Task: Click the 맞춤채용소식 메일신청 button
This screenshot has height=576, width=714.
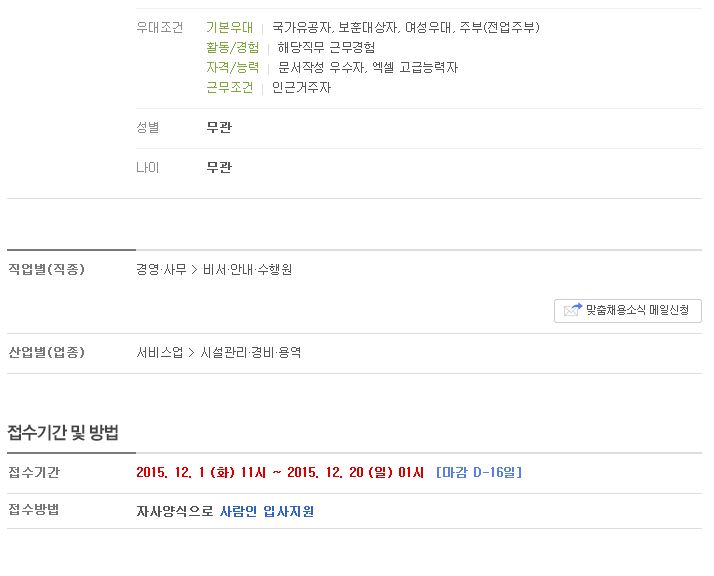Action: [627, 311]
